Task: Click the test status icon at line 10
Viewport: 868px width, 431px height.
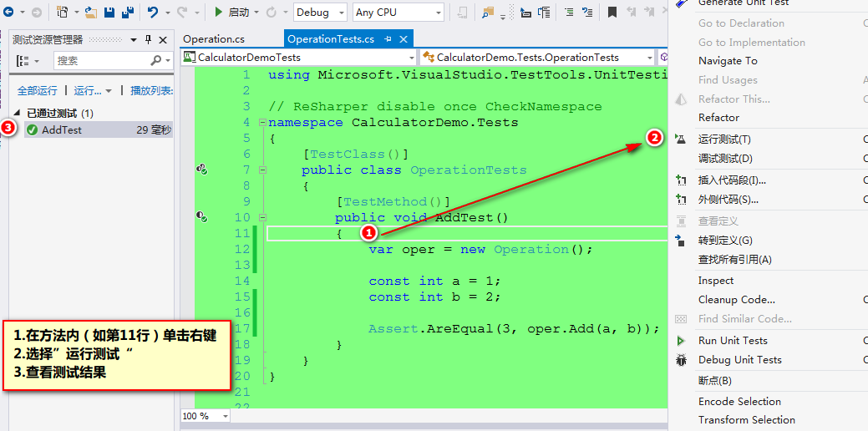Action: (x=202, y=217)
